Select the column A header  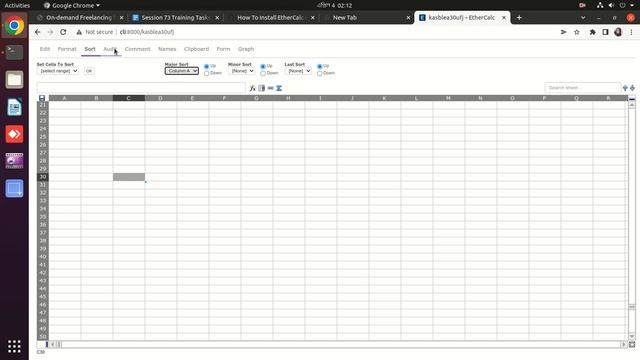click(64, 98)
